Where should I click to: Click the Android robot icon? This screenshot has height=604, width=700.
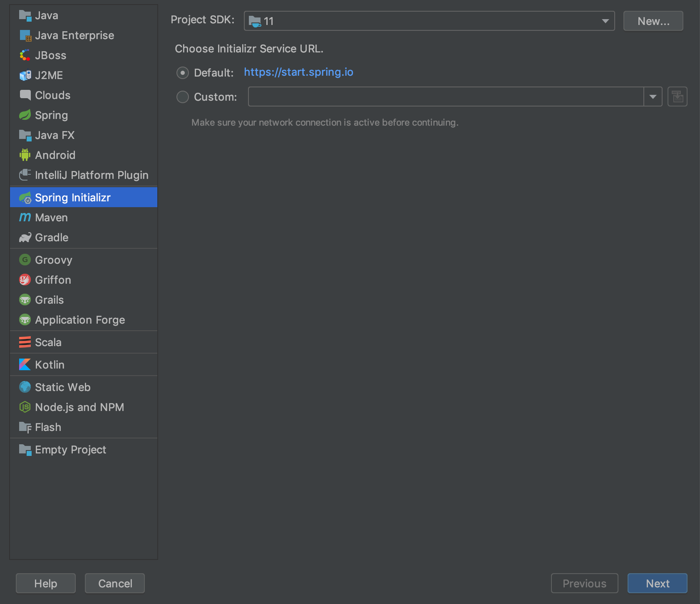(x=25, y=155)
